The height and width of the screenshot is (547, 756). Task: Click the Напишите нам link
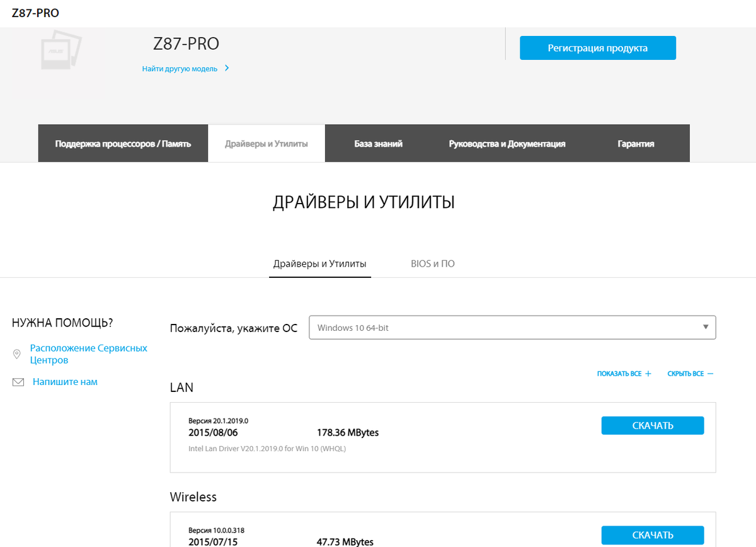[65, 382]
